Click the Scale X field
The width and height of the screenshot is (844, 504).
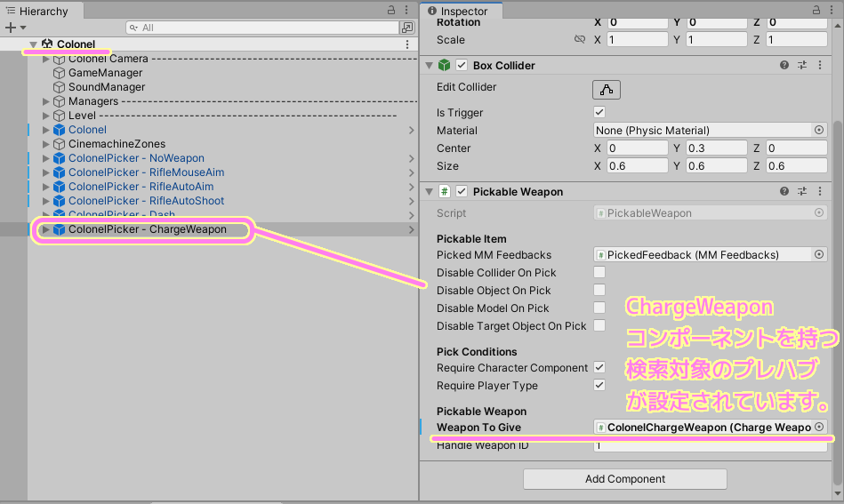638,39
